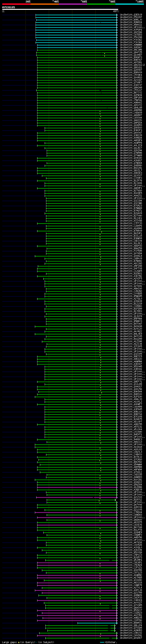Screen dimensions: 146x644
Task: Open hit UniRef100_B9N9V4
Action: tap(131, 22)
